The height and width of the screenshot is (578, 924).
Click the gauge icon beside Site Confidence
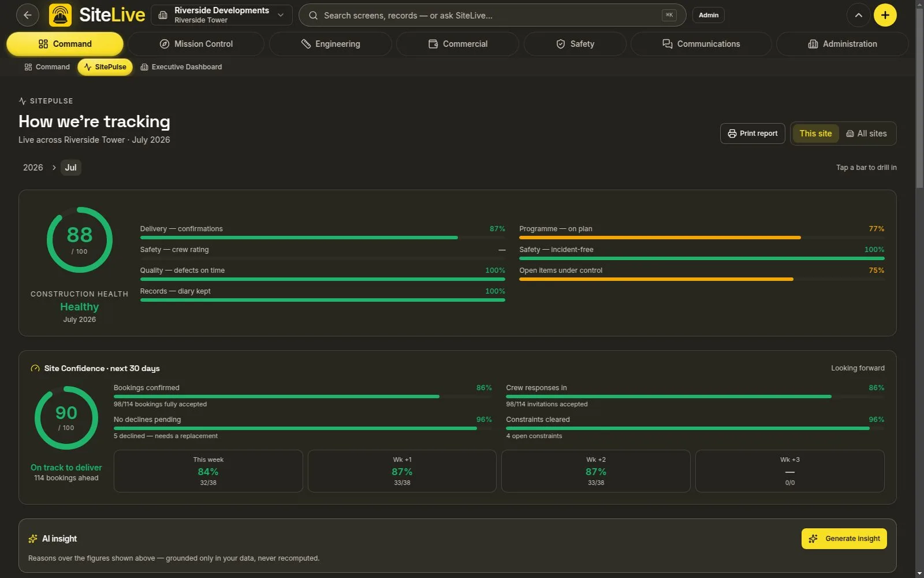click(x=35, y=368)
